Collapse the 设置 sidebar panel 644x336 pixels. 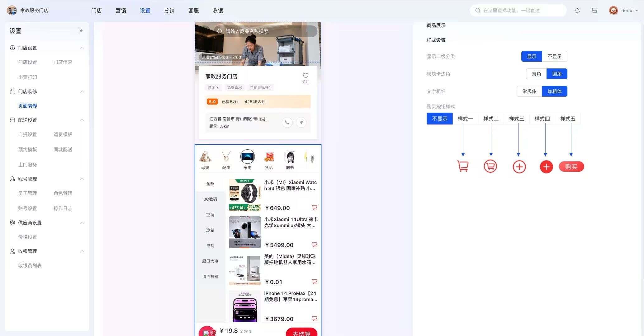pyautogui.click(x=81, y=31)
